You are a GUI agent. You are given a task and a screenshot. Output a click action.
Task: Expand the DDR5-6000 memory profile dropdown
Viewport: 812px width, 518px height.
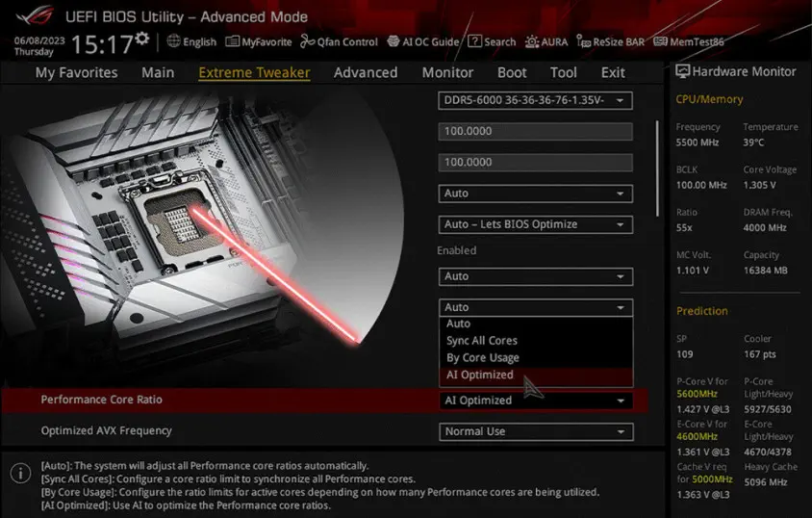535,101
